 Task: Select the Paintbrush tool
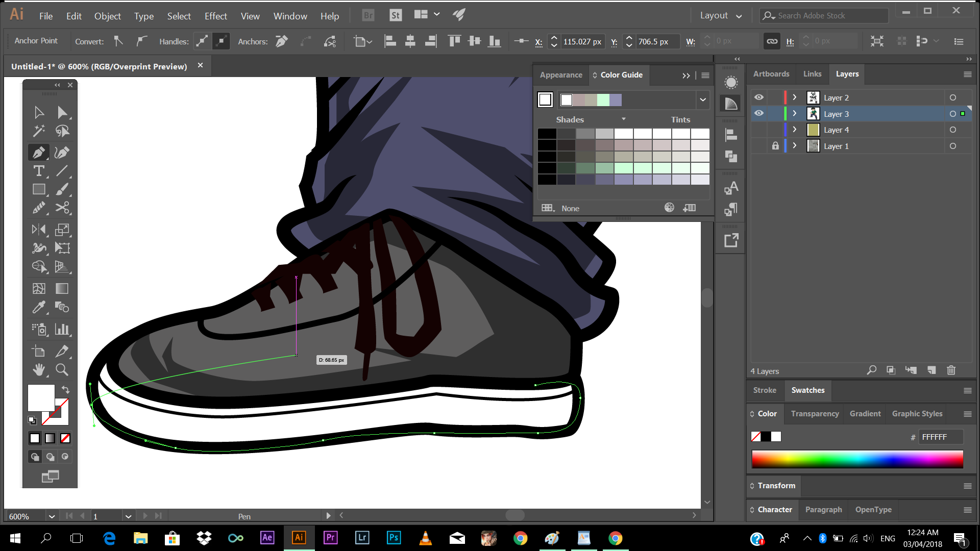[62, 189]
